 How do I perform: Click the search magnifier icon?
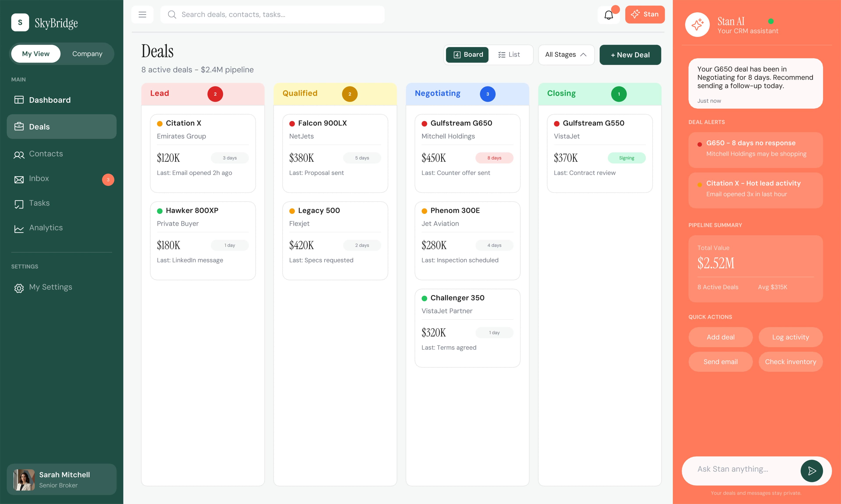(x=172, y=15)
